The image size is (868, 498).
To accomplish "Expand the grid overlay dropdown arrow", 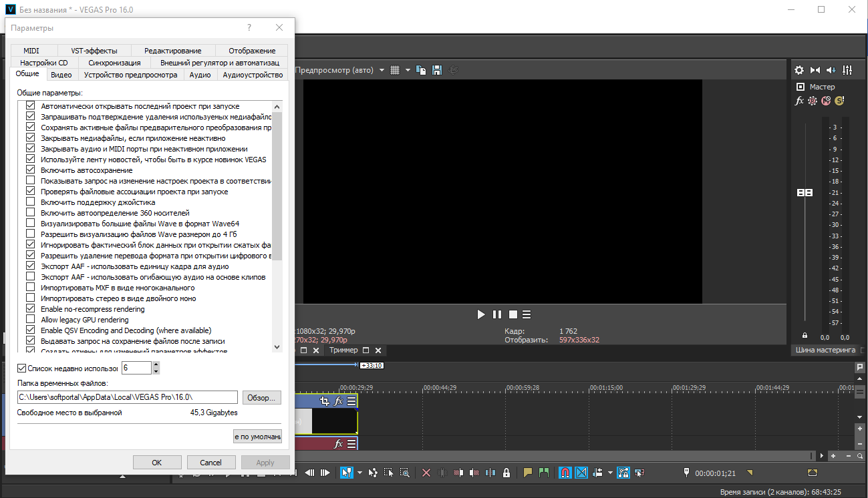I will pyautogui.click(x=407, y=70).
